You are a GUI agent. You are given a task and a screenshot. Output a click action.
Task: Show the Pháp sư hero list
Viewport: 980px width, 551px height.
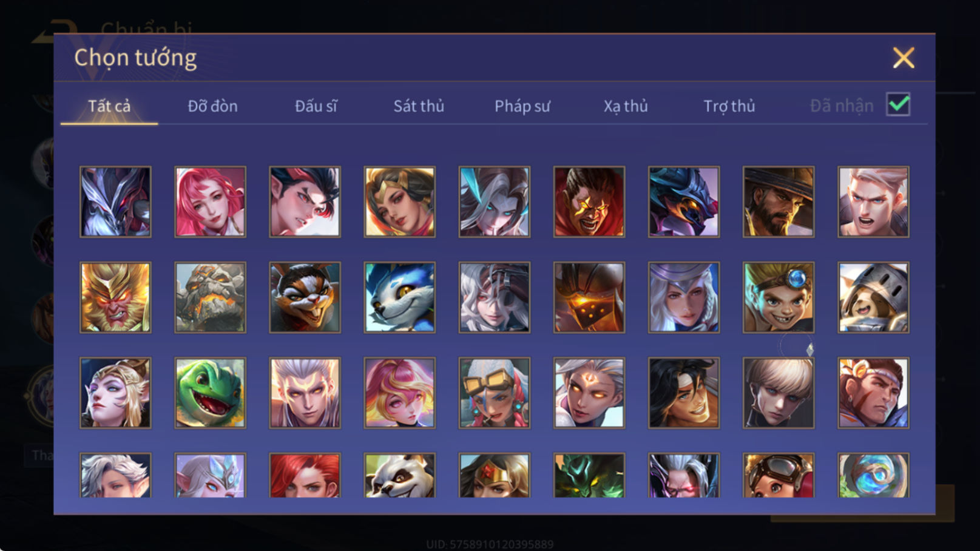(522, 106)
